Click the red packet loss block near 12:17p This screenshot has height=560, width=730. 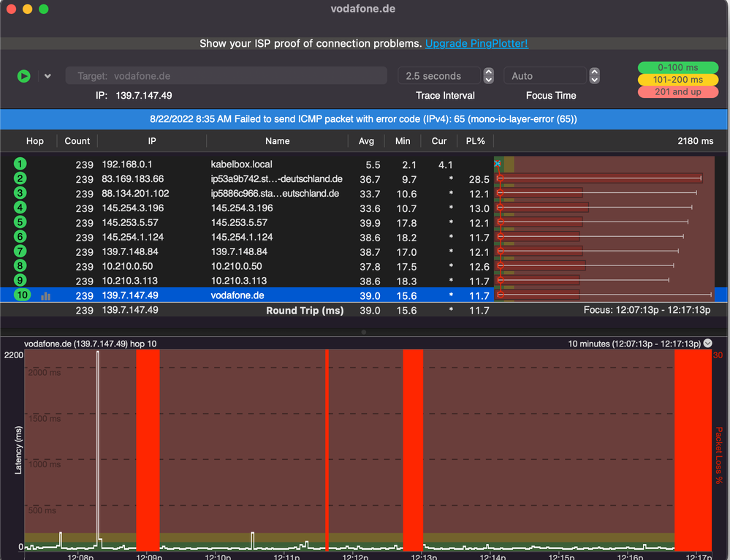click(x=693, y=450)
